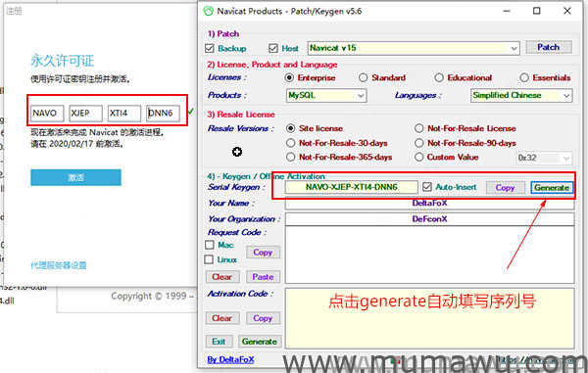Select the Enterprise license radio button
Image resolution: width=588 pixels, height=373 pixels.
[x=289, y=78]
